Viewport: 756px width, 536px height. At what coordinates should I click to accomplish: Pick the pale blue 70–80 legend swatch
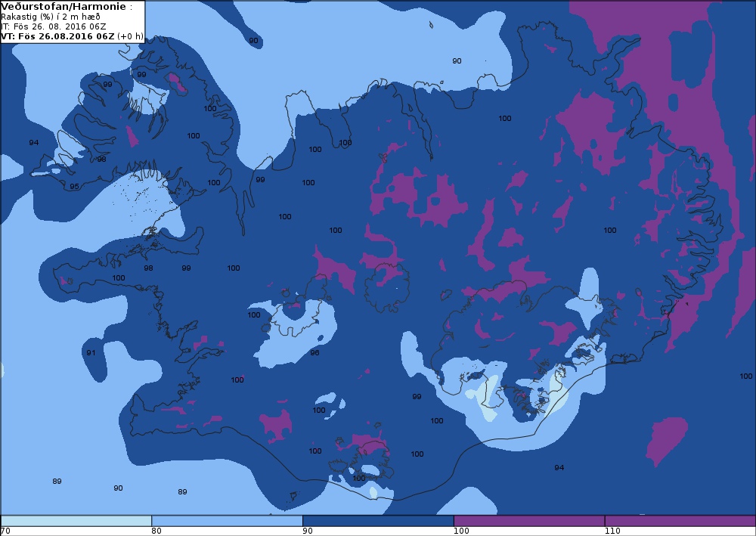click(x=76, y=521)
